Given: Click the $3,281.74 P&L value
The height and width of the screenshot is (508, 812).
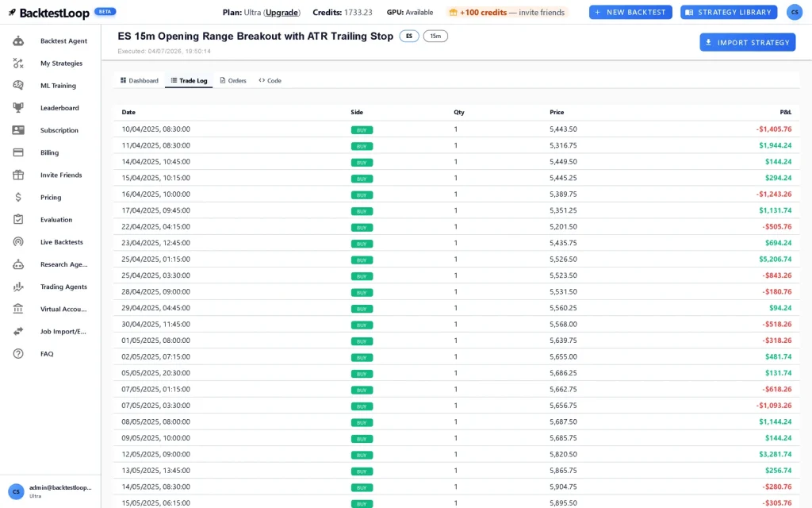Looking at the screenshot, I should pyautogui.click(x=776, y=454).
